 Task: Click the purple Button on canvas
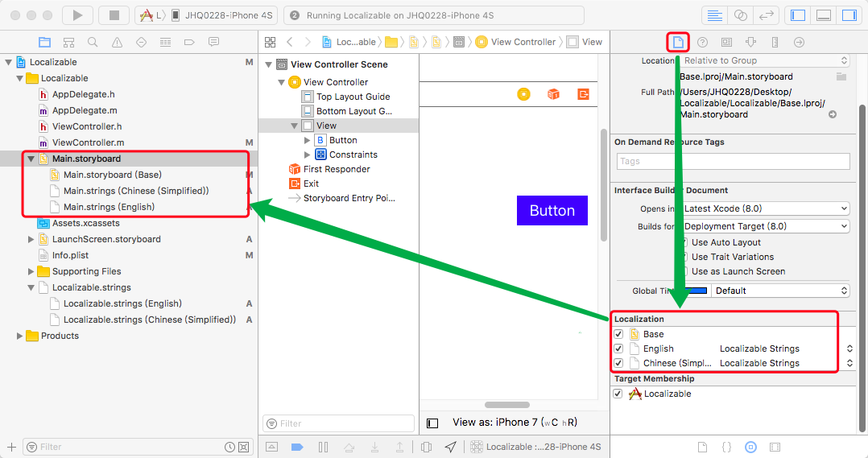click(552, 211)
